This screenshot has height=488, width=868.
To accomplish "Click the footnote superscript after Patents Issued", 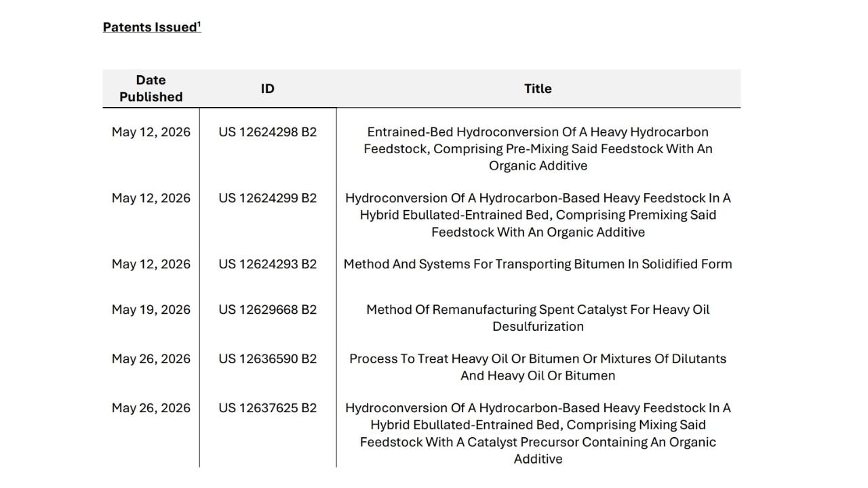I will click(199, 24).
